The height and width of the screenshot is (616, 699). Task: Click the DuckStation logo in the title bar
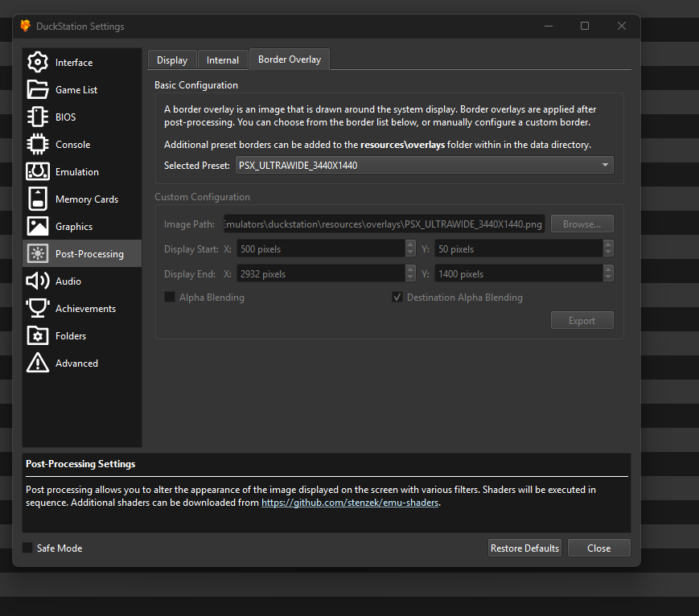26,26
